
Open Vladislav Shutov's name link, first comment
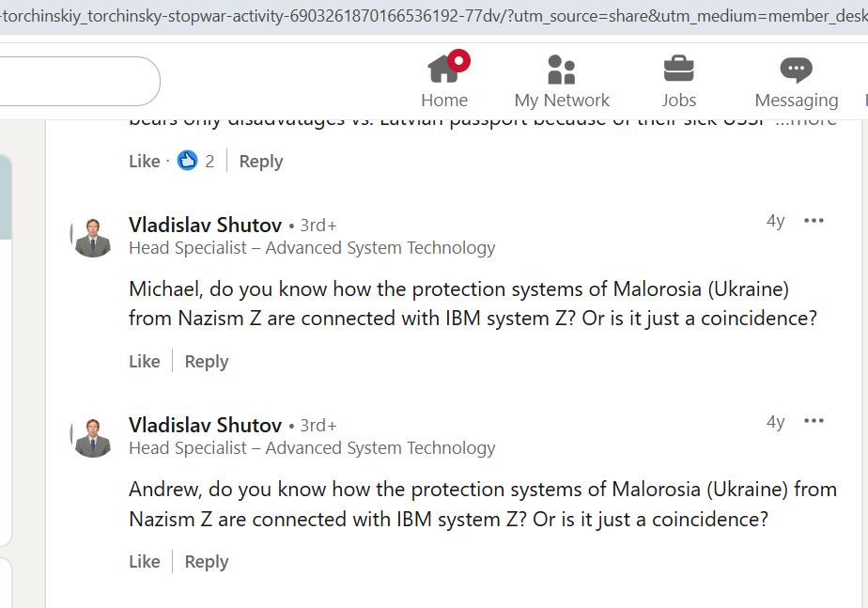[205, 225]
